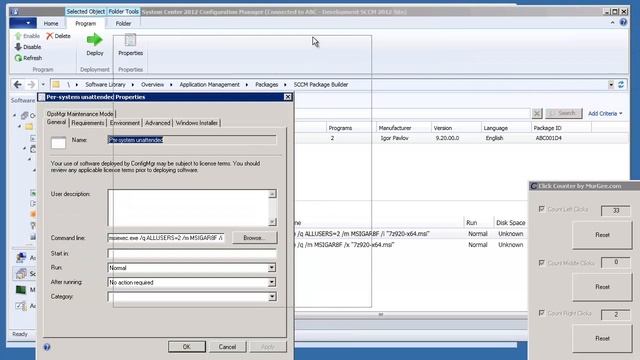Reset the middle click counter

click(x=602, y=287)
